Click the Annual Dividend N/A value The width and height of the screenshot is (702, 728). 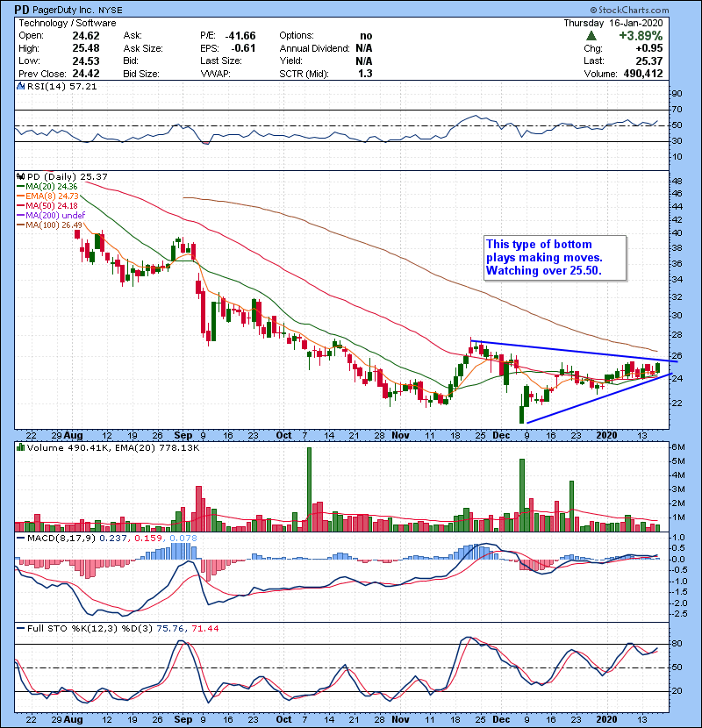[364, 48]
